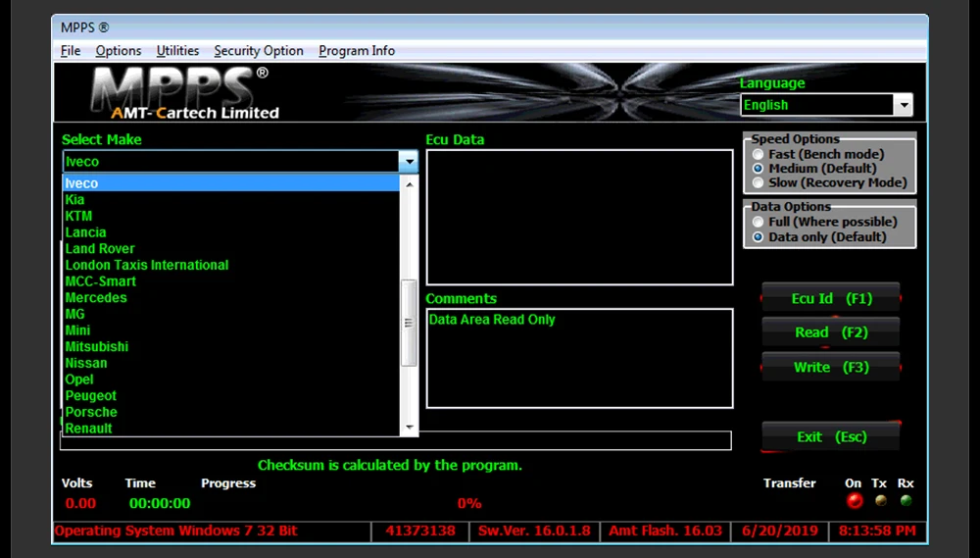Click inside the Ecu Data box
The width and height of the screenshot is (980, 558).
(x=579, y=217)
